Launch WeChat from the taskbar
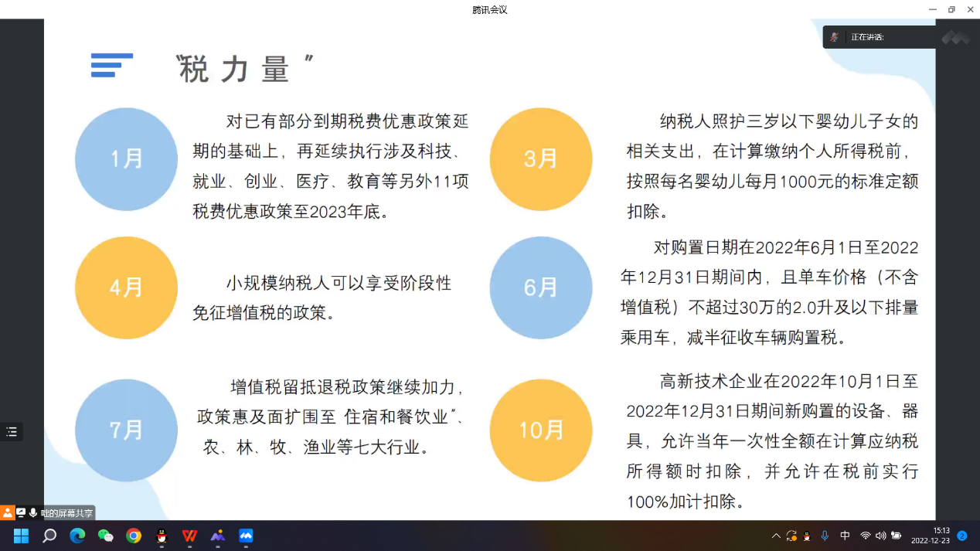Screen dimensions: 980x551 click(x=105, y=536)
